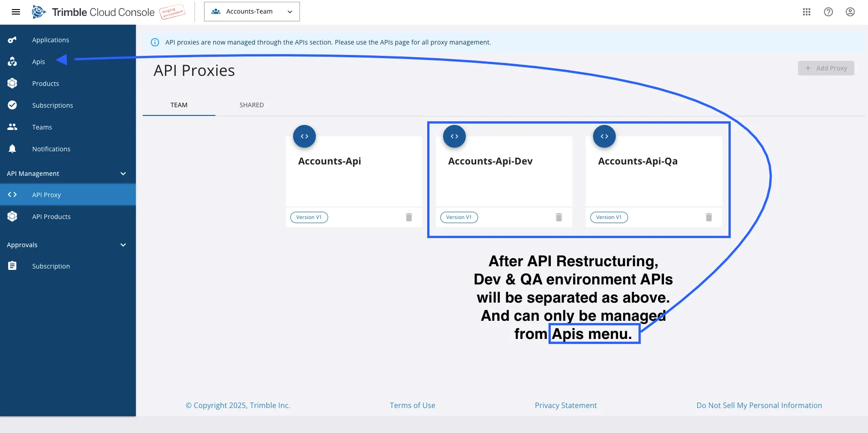
Task: Click the code icon on Accounts-Api-Dev card
Action: tap(454, 136)
